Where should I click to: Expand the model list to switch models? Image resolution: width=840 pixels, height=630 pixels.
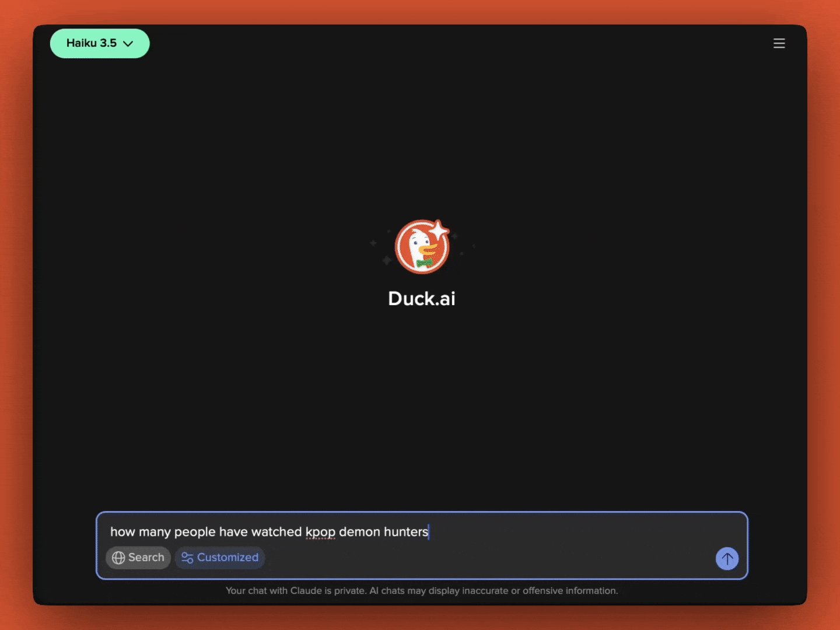point(99,43)
